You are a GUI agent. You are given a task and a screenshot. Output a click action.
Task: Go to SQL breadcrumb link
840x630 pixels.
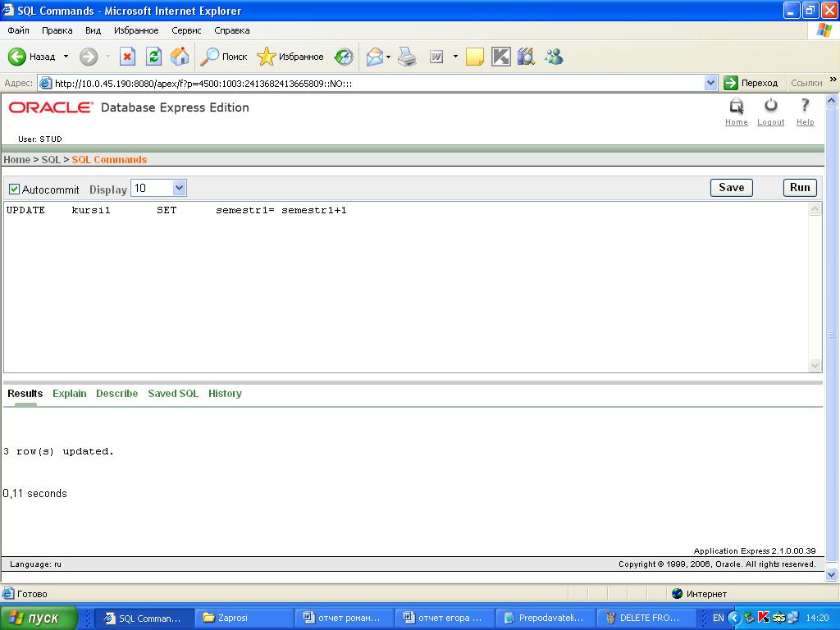point(51,160)
